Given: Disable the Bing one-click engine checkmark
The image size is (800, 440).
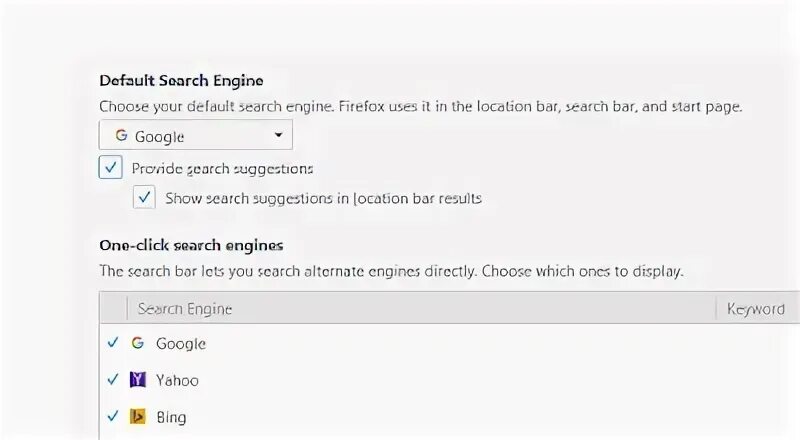Looking at the screenshot, I should [112, 417].
